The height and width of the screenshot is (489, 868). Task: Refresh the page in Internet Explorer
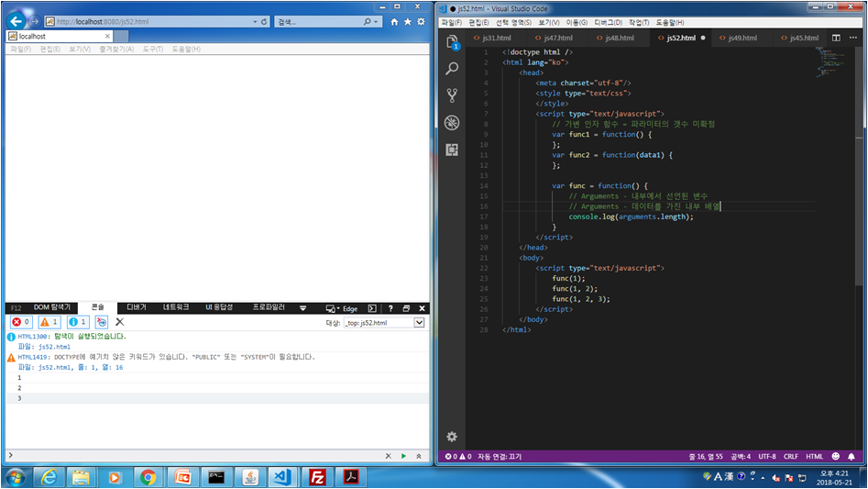point(264,22)
